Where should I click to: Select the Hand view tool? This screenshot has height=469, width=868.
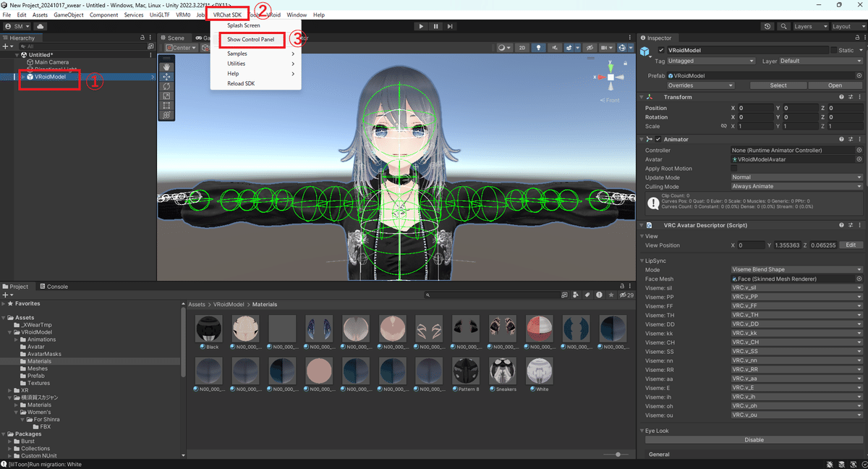point(166,67)
